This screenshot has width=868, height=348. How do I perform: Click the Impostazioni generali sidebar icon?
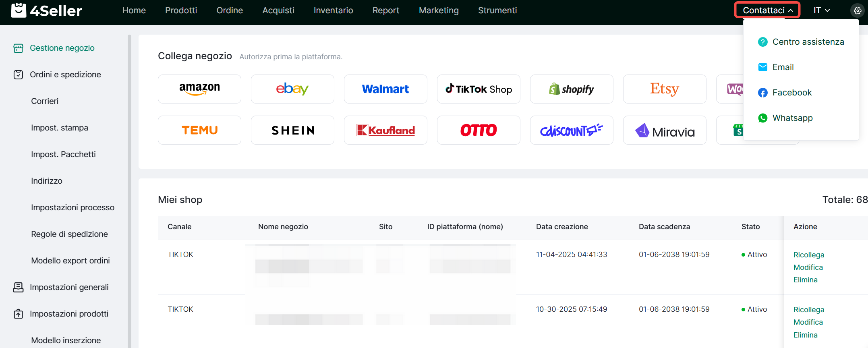[x=18, y=287]
